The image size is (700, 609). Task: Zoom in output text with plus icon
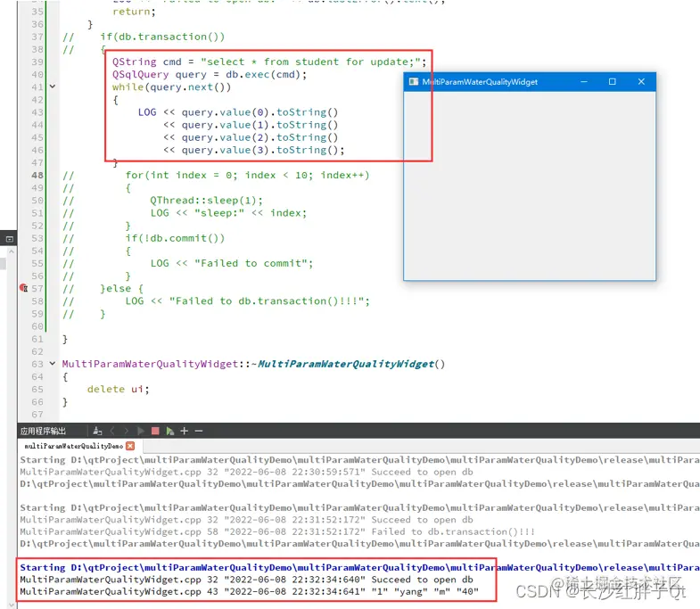click(184, 431)
